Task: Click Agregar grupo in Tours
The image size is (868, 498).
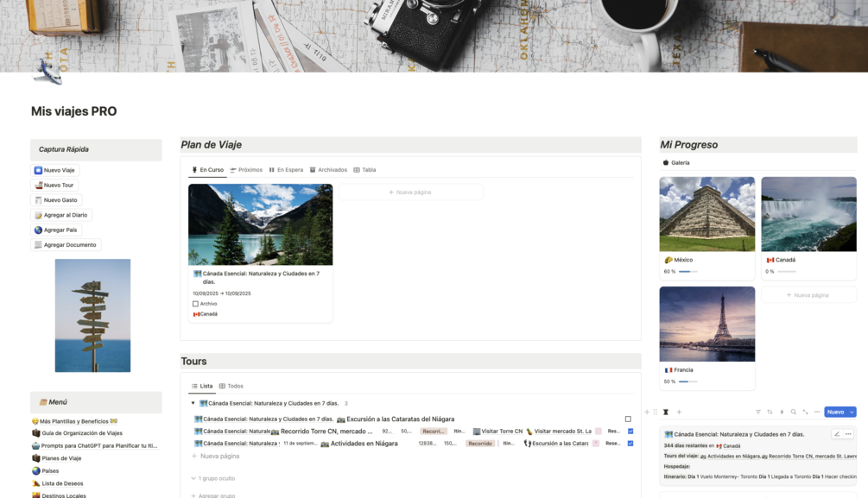Action: [x=213, y=495]
